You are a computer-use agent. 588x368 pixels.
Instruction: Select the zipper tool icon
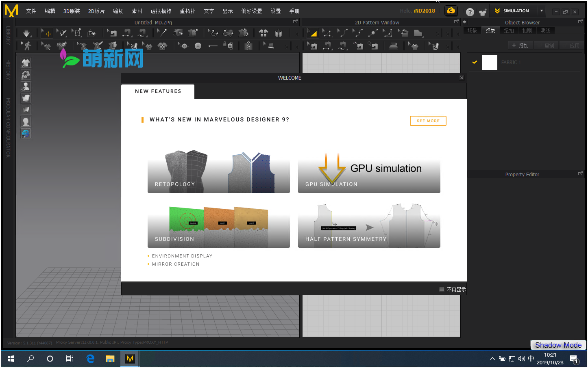tap(248, 46)
